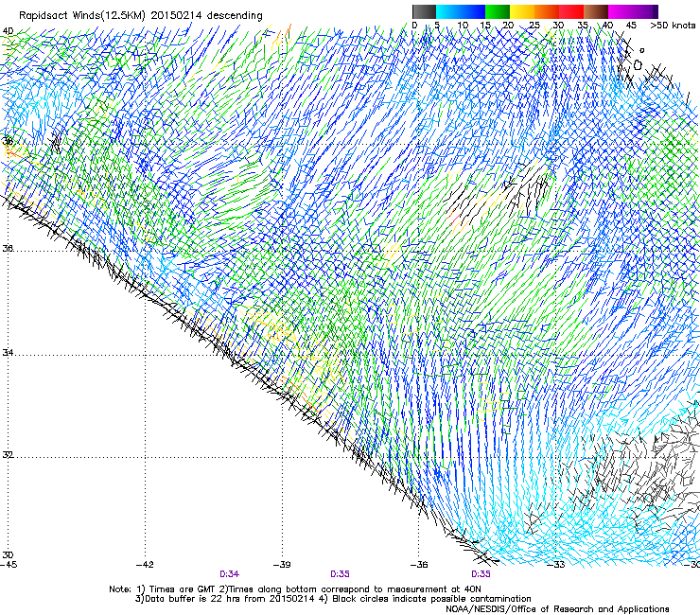Click the NOAA/NESDIS Office of Research credit
Screen dimensions: 700x615
pos(557,609)
